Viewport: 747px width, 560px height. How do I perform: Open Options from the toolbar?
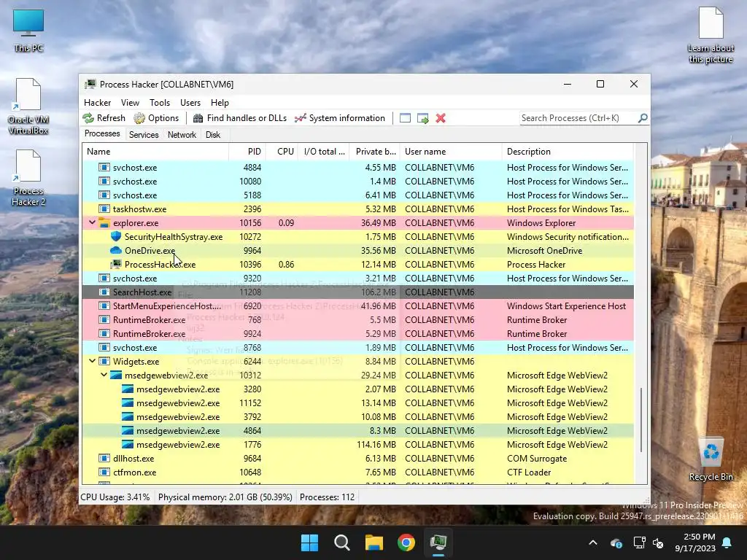tap(156, 118)
